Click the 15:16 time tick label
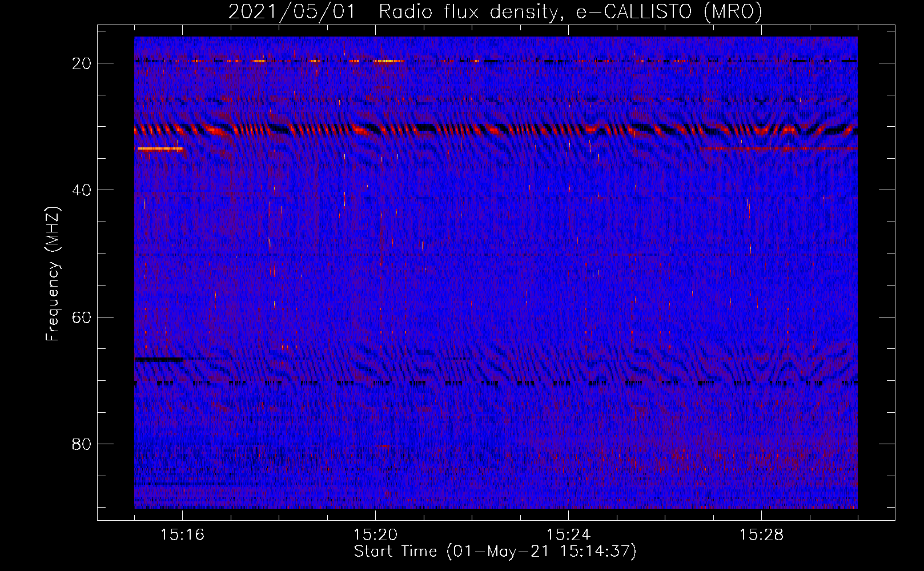924x571 pixels. click(182, 535)
